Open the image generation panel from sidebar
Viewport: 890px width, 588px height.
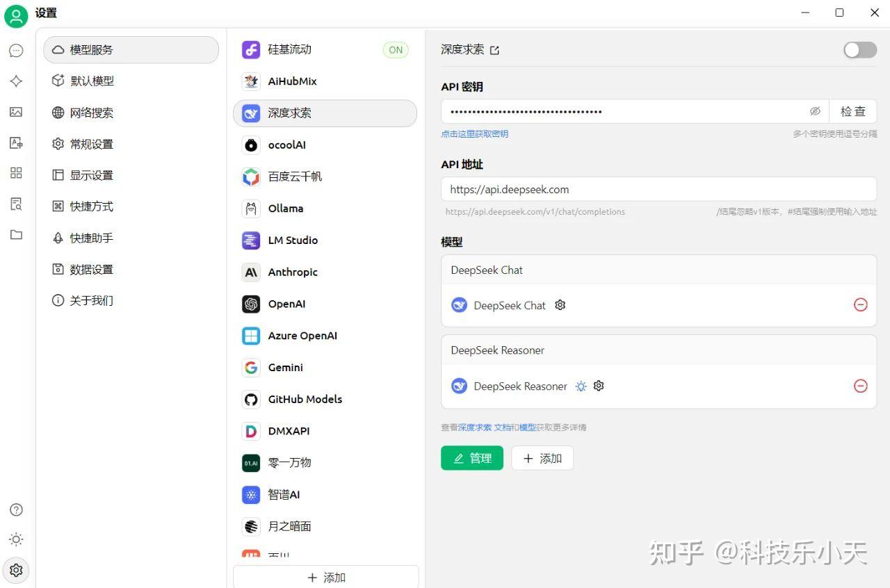click(x=16, y=111)
